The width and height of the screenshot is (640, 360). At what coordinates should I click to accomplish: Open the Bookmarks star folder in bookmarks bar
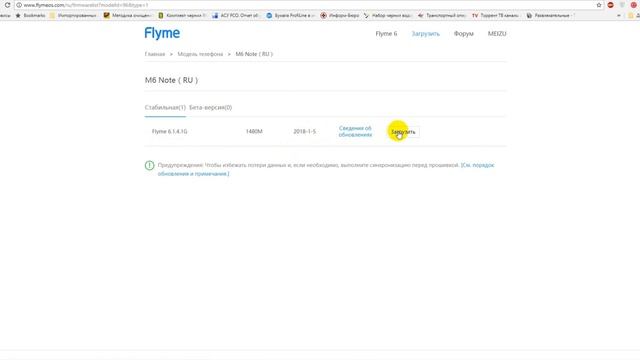coord(31,15)
